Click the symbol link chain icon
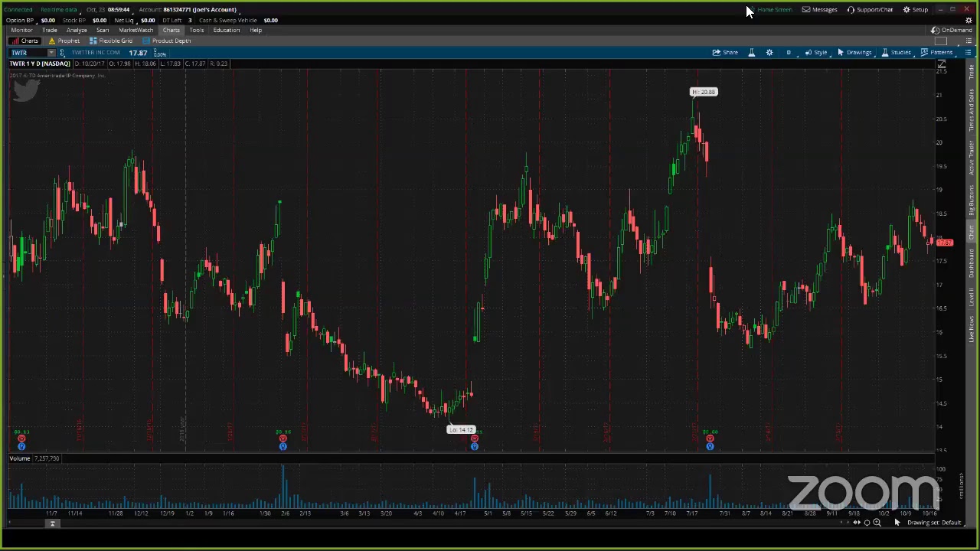The height and width of the screenshot is (551, 980). tap(62, 53)
